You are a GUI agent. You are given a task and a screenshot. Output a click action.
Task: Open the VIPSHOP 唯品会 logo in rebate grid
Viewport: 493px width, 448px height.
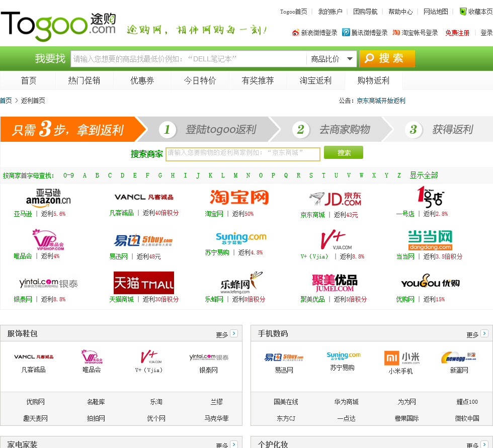tap(48, 240)
